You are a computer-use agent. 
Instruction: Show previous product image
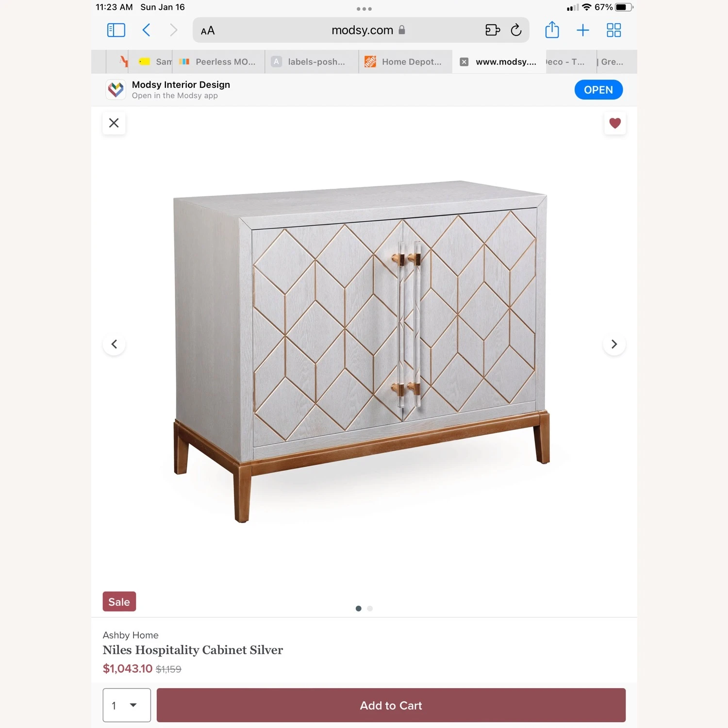point(114,344)
